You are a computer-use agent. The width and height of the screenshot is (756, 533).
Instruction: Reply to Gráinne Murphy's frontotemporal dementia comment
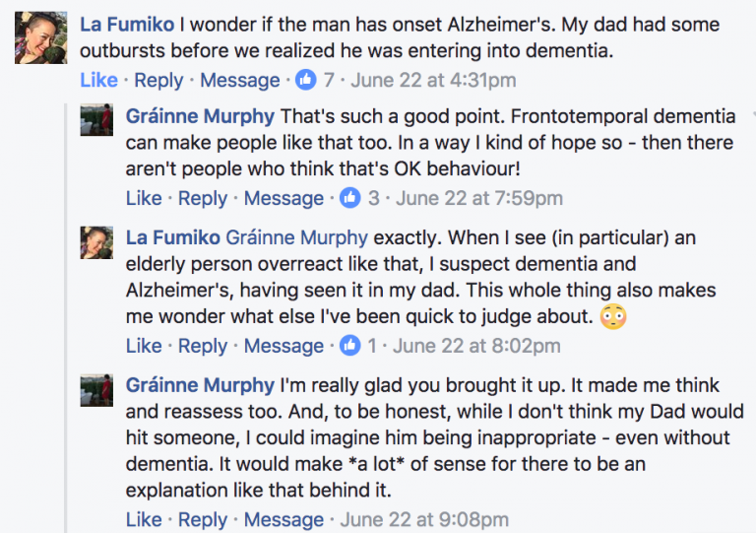pos(204,198)
